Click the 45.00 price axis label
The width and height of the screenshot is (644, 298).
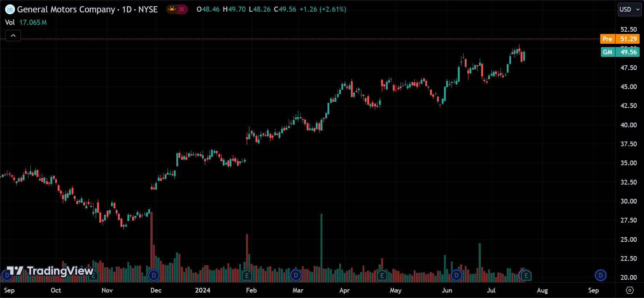(x=629, y=87)
